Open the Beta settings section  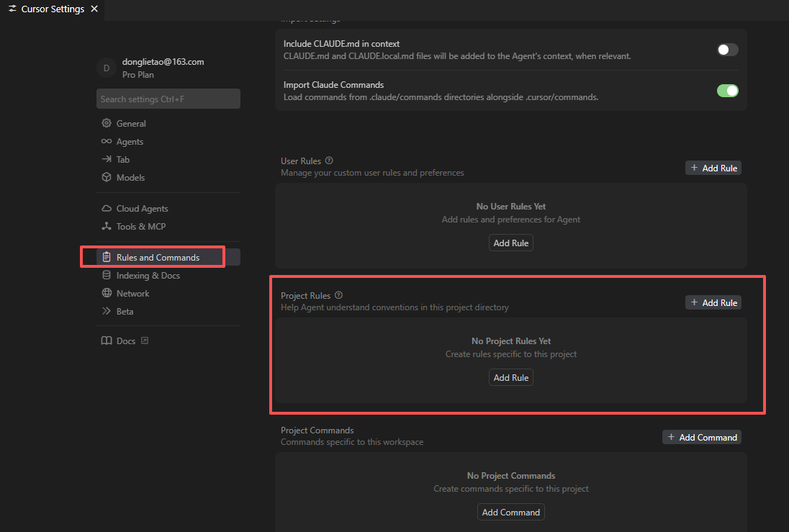[x=125, y=312]
